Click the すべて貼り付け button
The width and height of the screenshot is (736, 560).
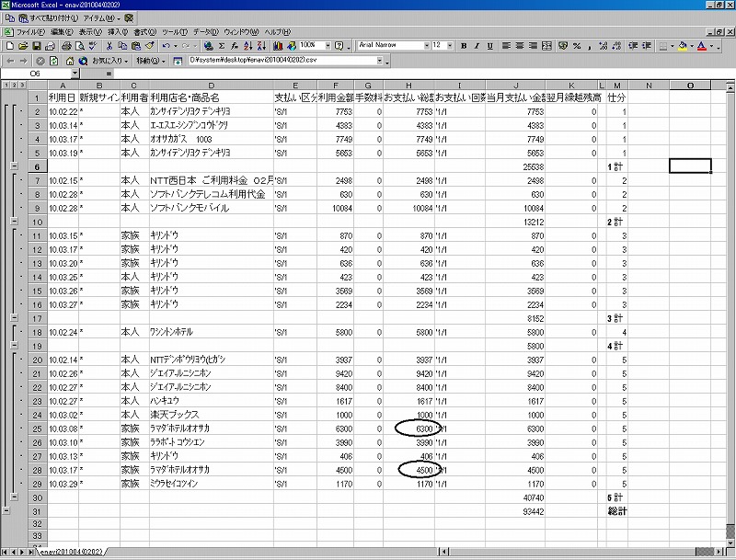point(49,18)
